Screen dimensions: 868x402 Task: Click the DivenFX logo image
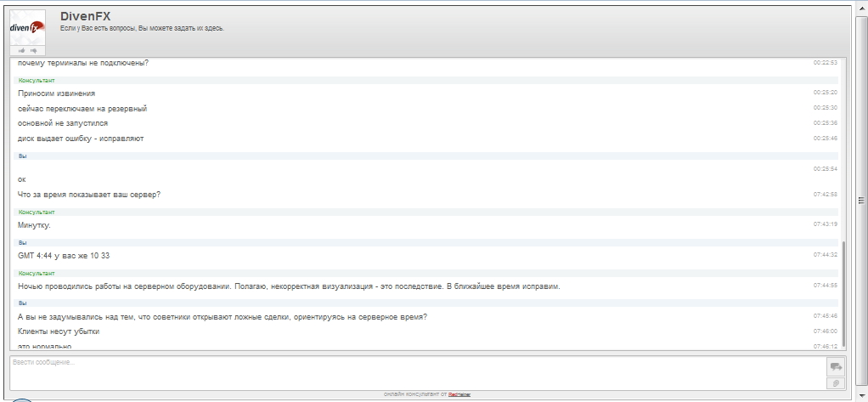(x=28, y=28)
